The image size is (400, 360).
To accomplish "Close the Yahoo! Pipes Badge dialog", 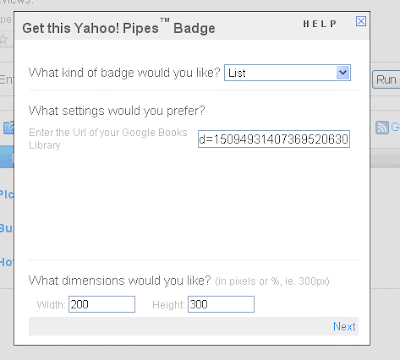I will tap(361, 21).
